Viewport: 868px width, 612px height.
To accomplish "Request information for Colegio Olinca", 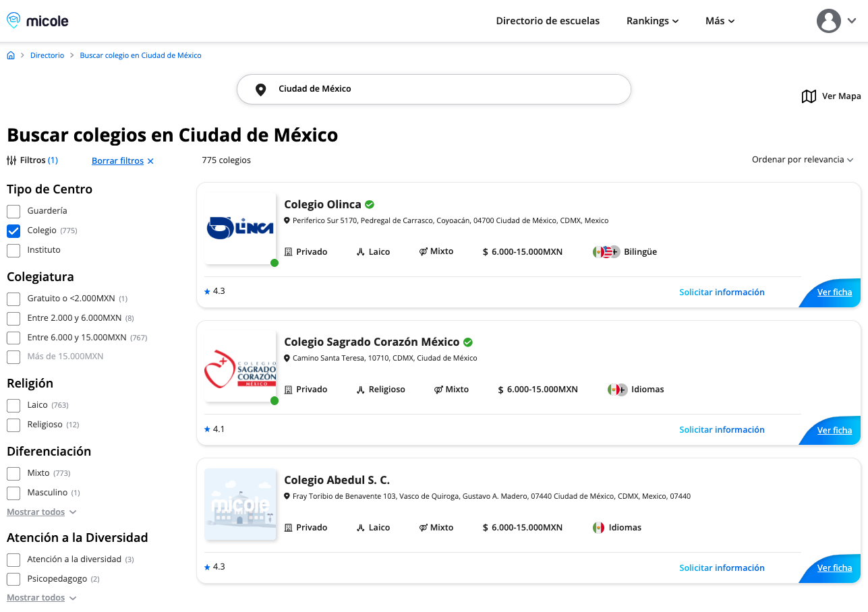I will 722,292.
